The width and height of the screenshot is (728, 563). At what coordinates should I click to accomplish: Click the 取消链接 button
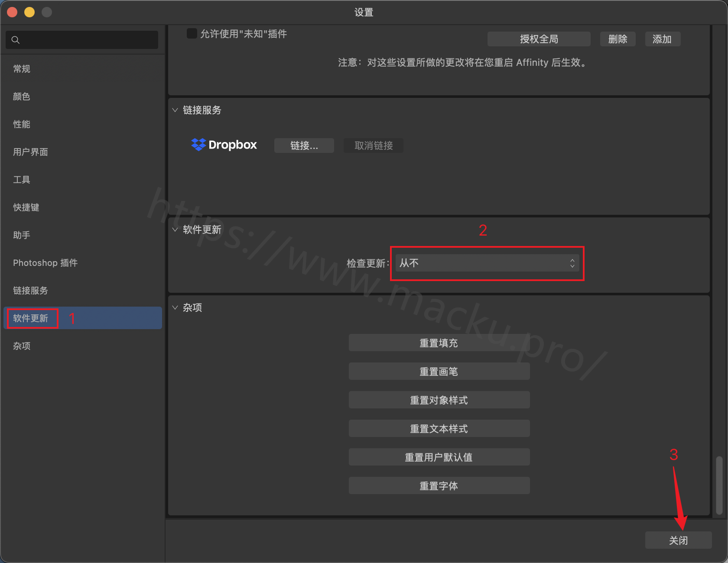[x=374, y=146]
